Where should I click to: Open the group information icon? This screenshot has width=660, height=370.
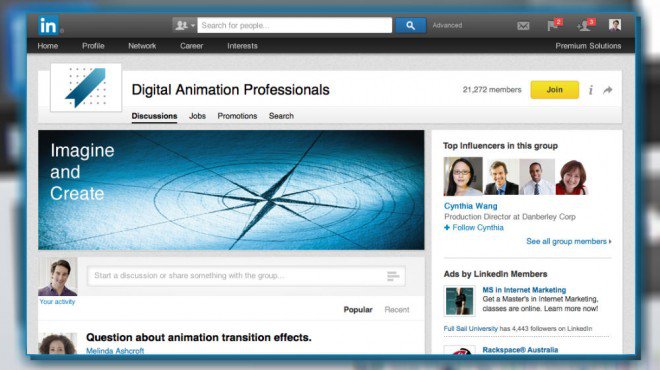[591, 90]
